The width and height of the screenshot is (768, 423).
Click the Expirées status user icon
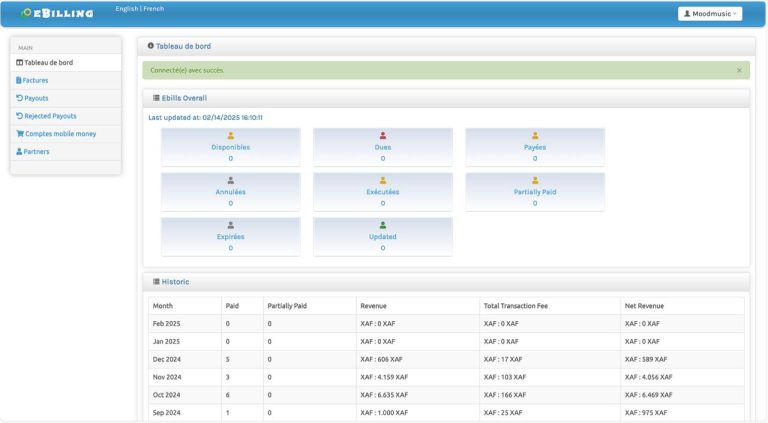231,225
